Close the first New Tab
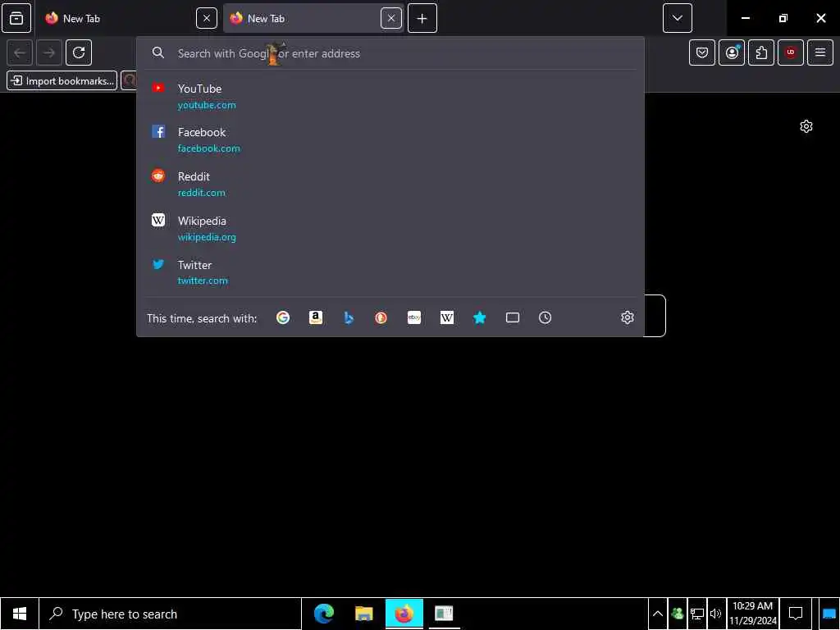This screenshot has width=840, height=630. click(x=206, y=18)
